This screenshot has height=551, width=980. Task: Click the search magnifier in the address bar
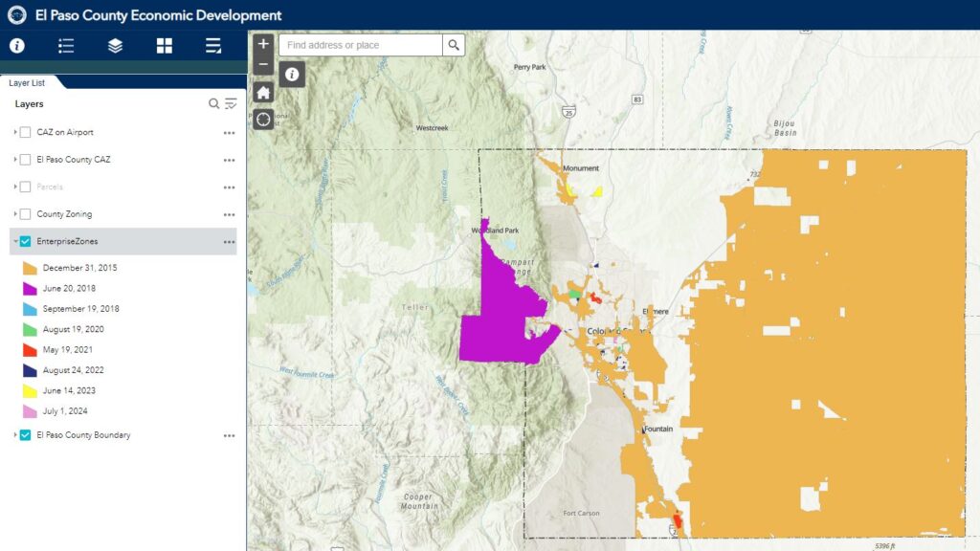point(451,44)
